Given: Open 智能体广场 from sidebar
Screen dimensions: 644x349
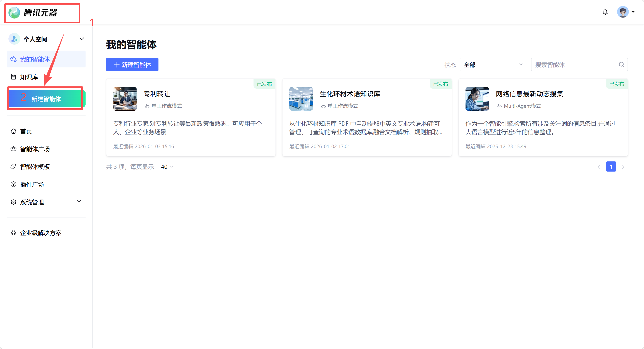Looking at the screenshot, I should point(35,149).
